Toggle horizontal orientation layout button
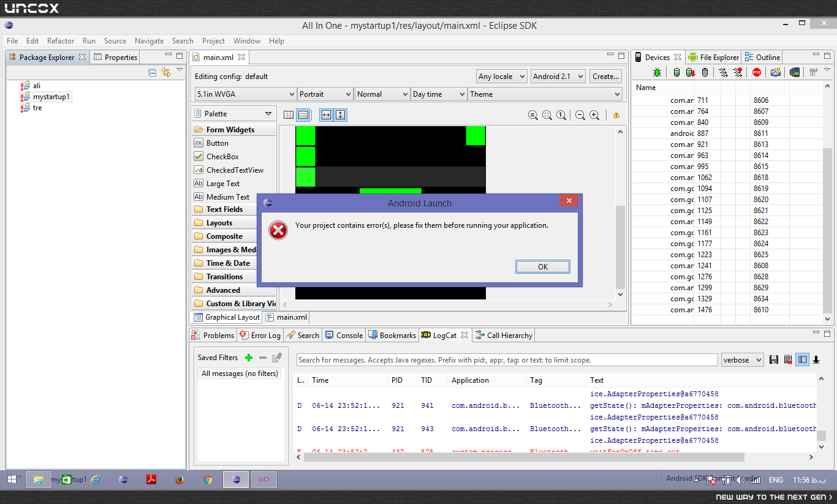This screenshot has height=504, width=837. pyautogui.click(x=289, y=115)
